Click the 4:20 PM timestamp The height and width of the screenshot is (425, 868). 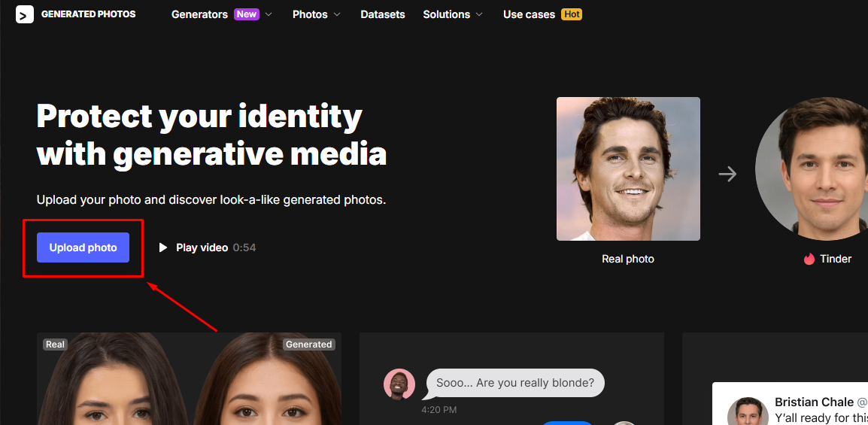[439, 410]
